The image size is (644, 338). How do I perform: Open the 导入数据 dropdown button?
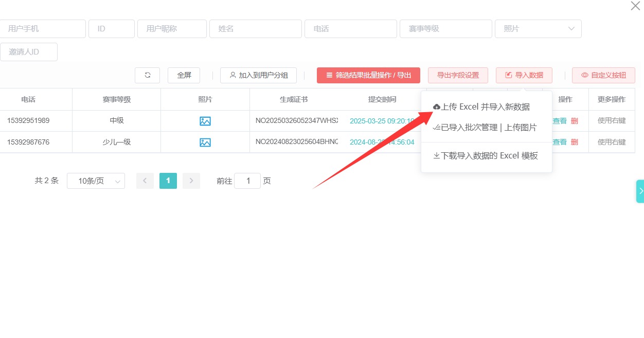[x=524, y=75]
